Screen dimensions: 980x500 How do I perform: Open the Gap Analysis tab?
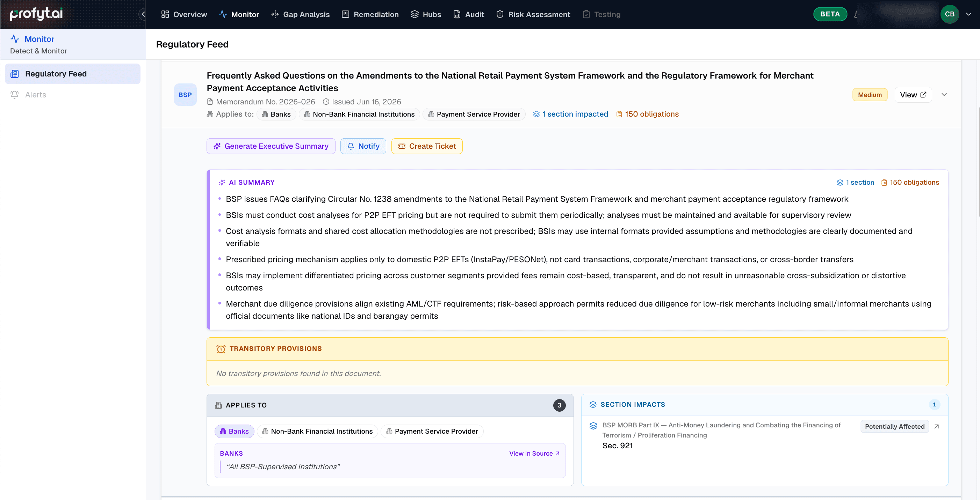coord(300,14)
